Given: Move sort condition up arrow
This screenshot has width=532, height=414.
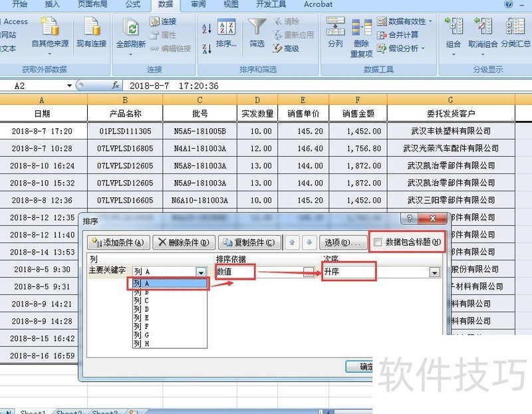Looking at the screenshot, I should [x=292, y=243].
